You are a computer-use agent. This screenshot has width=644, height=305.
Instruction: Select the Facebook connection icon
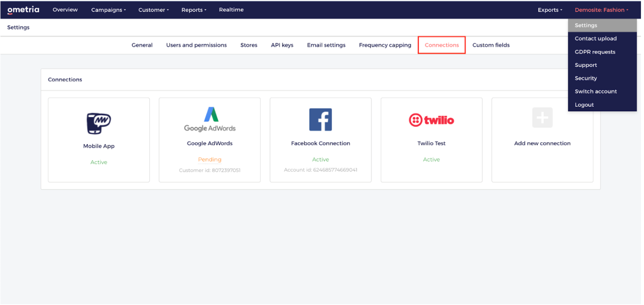320,120
